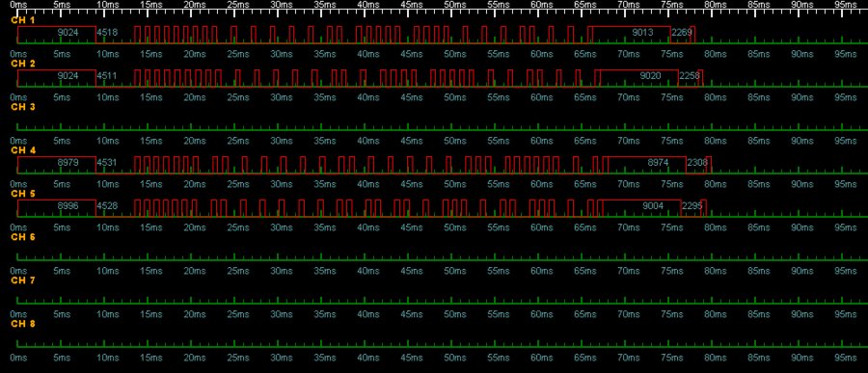Click the 2258 gap value on CH 2
The image size is (868, 373).
[x=690, y=76]
